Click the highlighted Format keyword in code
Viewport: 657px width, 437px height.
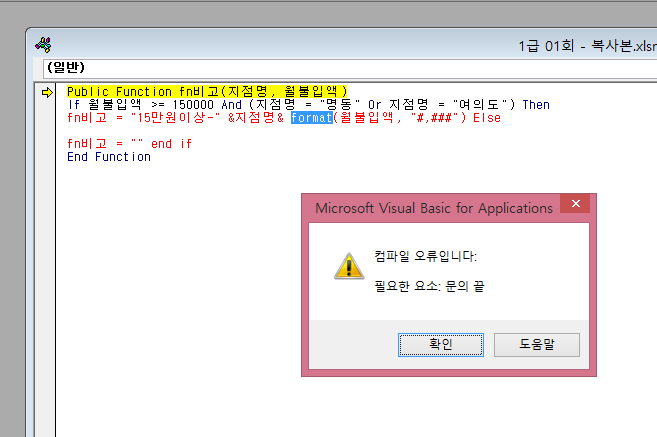coord(310,118)
